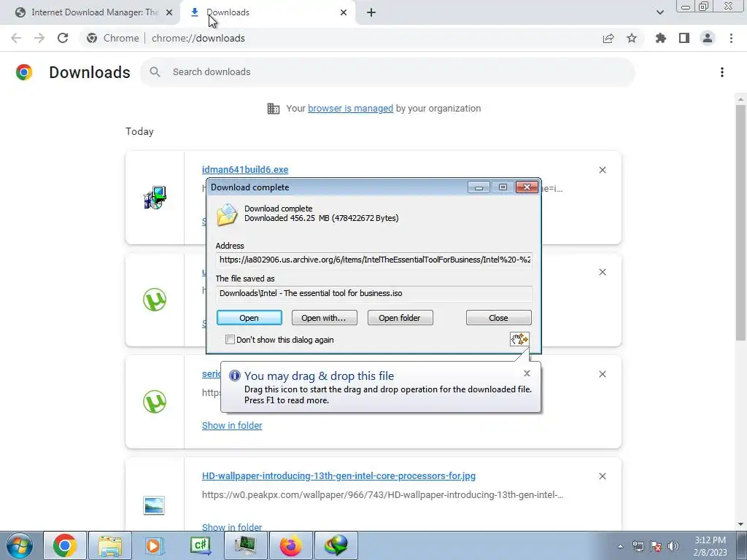This screenshot has height=560, width=747.
Task: Click the wallpaper image file thumbnail icon
Action: coord(154,505)
